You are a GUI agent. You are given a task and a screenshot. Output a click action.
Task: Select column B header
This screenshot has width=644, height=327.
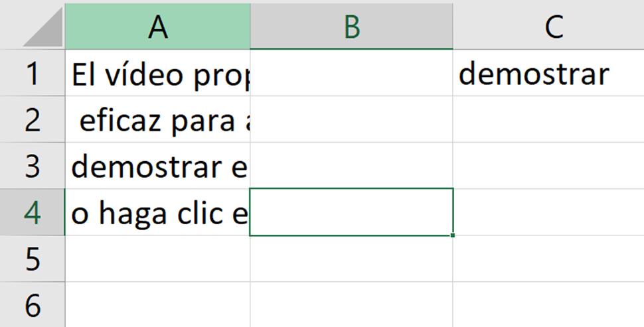(352, 25)
